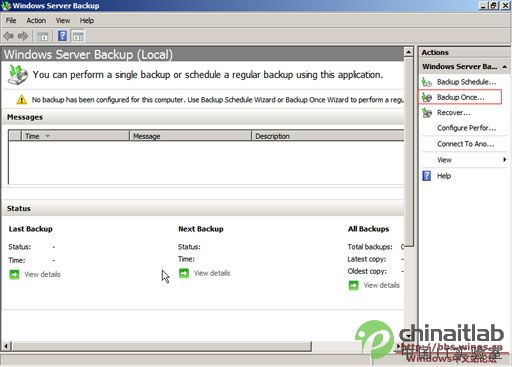Click the Windows Server Backup title bar icon
This screenshot has height=367, width=512.
(x=6, y=6)
